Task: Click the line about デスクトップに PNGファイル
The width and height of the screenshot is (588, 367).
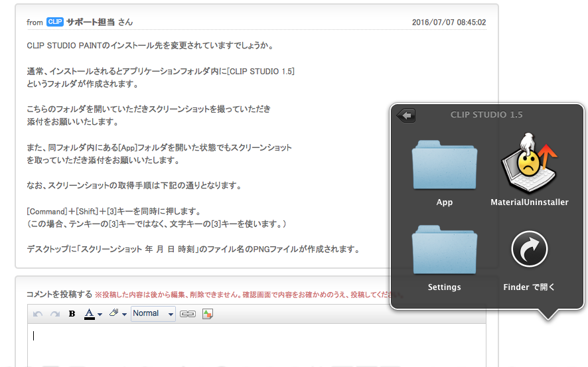Action: pos(194,250)
